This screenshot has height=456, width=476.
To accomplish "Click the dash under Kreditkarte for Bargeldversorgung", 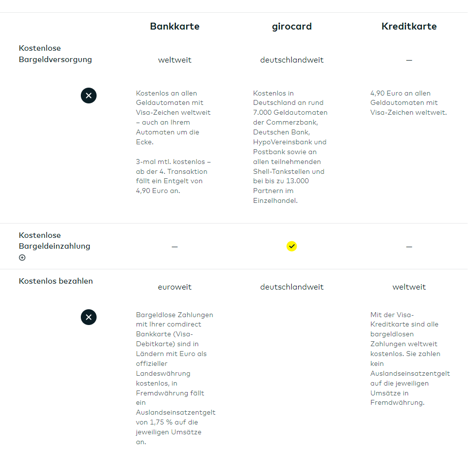I will [409, 60].
